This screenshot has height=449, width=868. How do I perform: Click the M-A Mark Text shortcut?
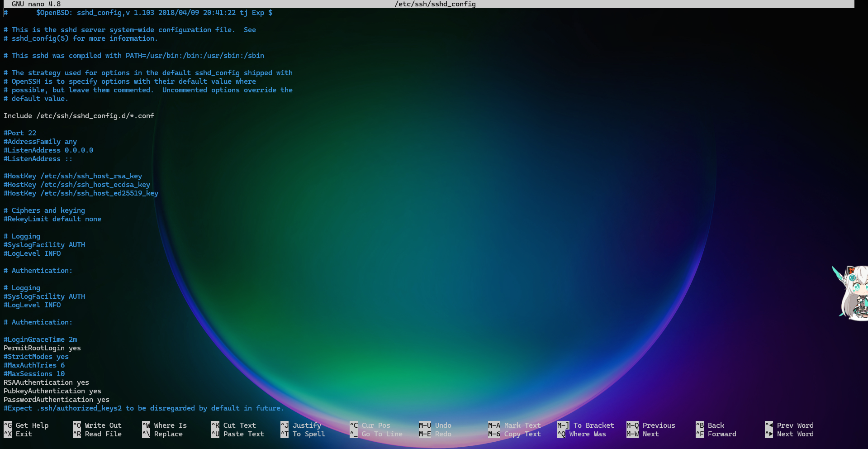(514, 425)
